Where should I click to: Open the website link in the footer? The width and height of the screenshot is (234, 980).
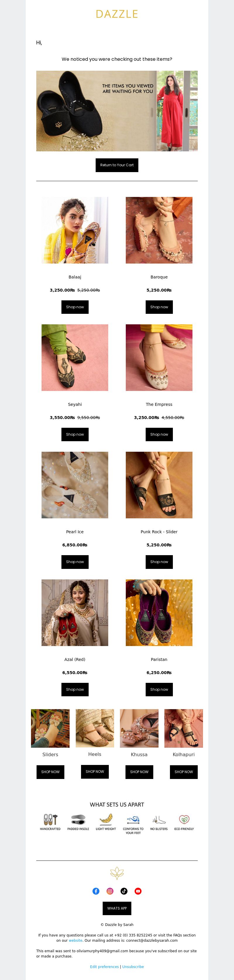coord(75,940)
